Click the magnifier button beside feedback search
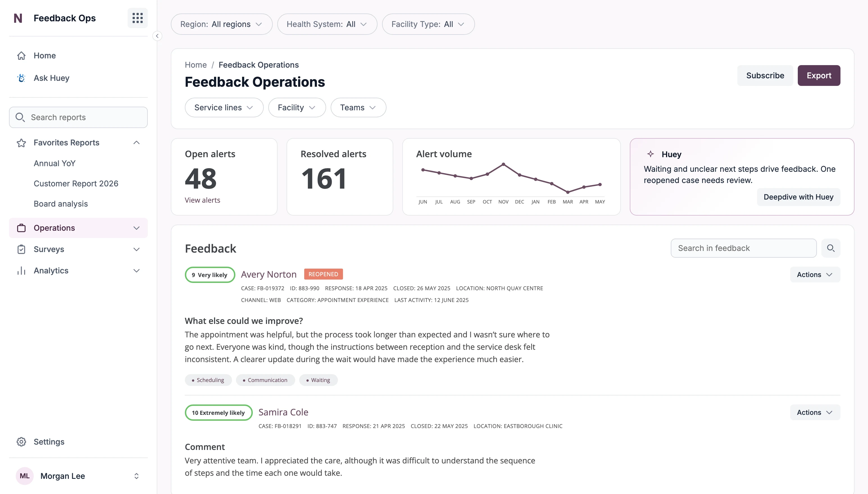Screen dimensions: 868x494 (831, 248)
